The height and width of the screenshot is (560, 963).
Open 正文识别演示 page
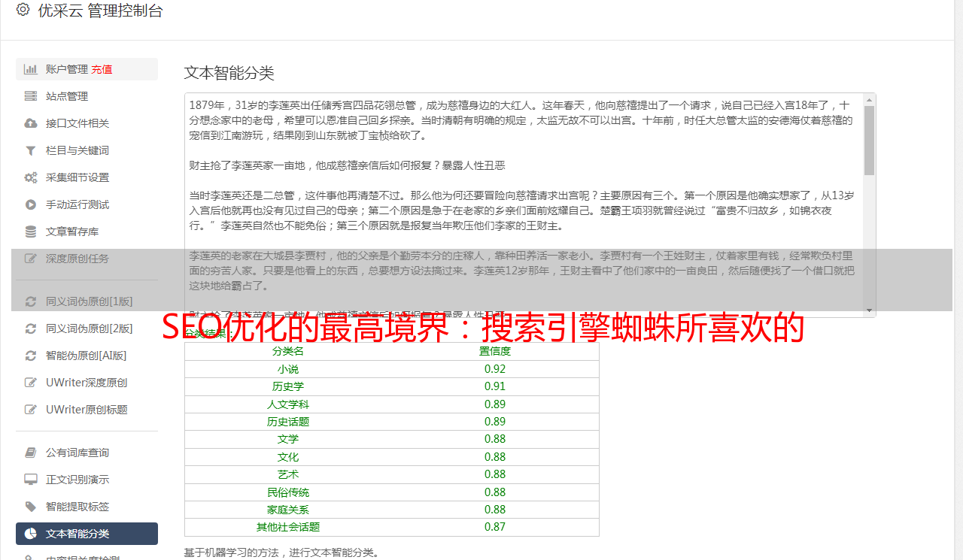[x=87, y=480]
